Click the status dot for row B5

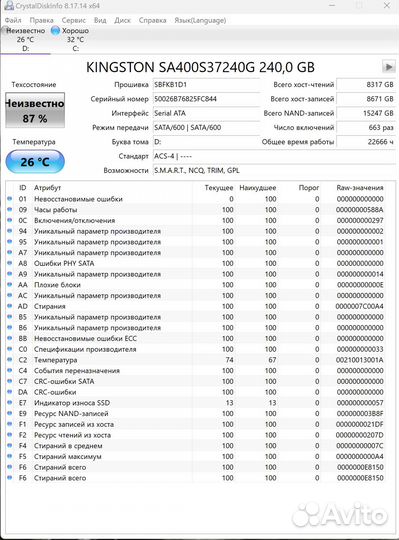[10, 316]
